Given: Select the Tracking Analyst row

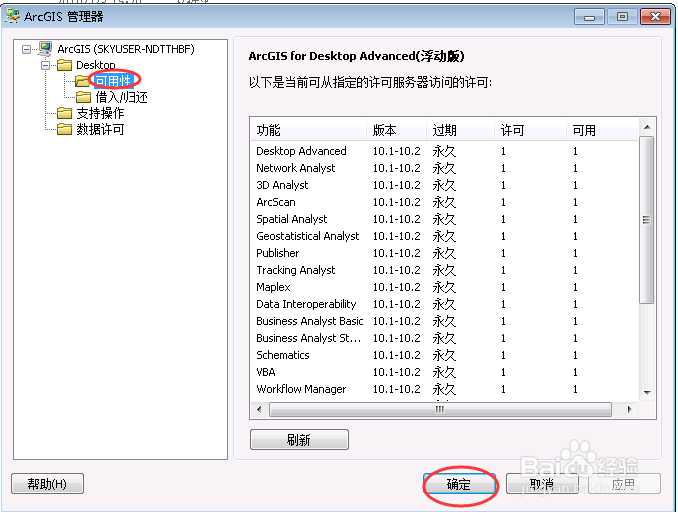Looking at the screenshot, I should [x=445, y=270].
